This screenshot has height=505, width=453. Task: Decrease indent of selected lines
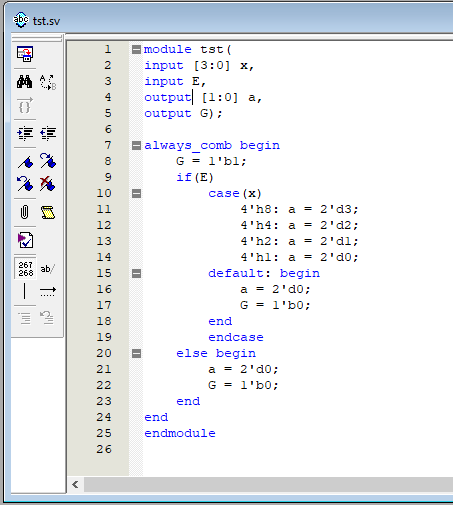(48, 133)
